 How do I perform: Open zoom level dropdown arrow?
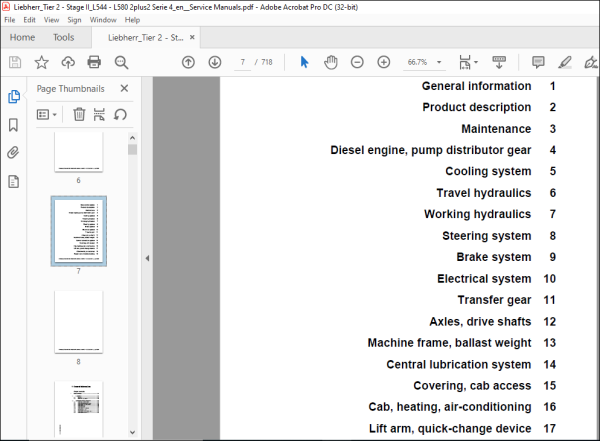pos(439,62)
